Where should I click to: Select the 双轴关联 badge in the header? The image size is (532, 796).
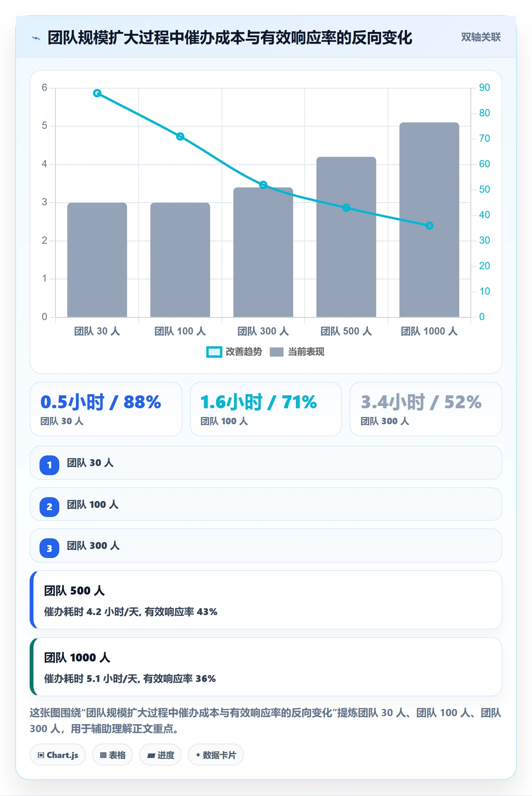tap(481, 37)
